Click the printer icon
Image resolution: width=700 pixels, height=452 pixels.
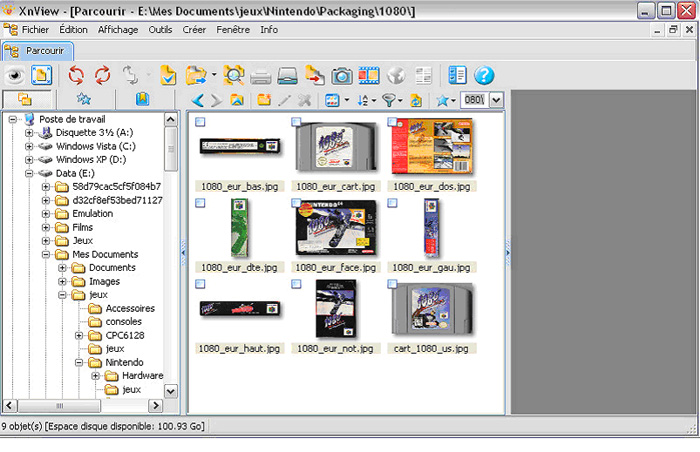(261, 76)
